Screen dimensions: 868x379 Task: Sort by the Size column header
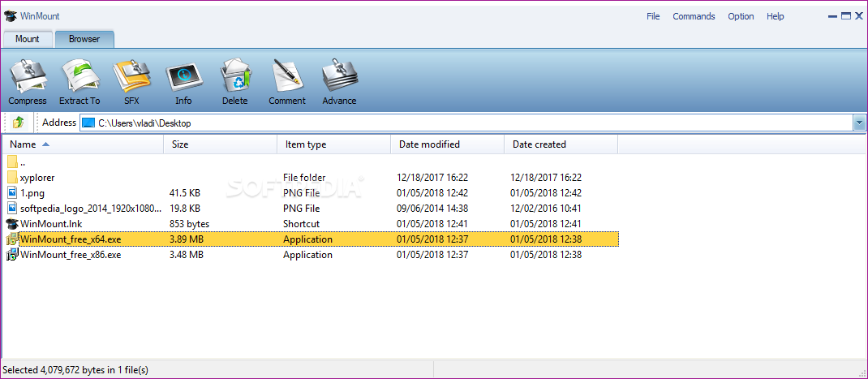221,144
